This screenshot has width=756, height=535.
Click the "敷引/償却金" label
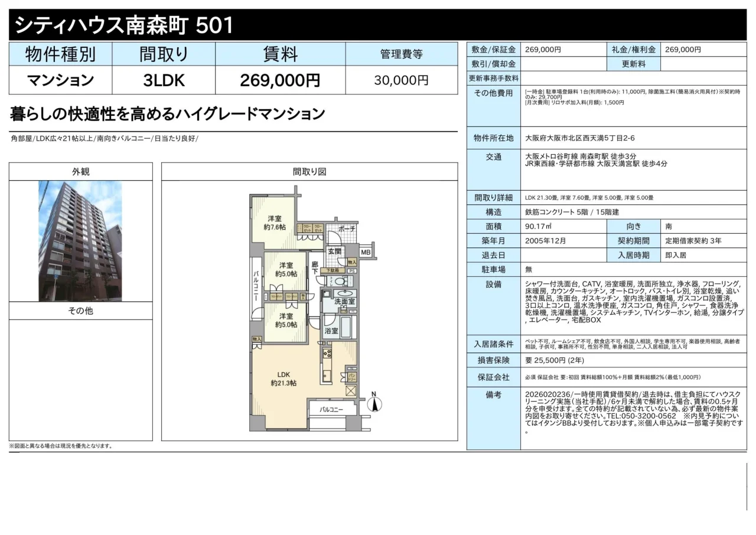click(x=494, y=64)
